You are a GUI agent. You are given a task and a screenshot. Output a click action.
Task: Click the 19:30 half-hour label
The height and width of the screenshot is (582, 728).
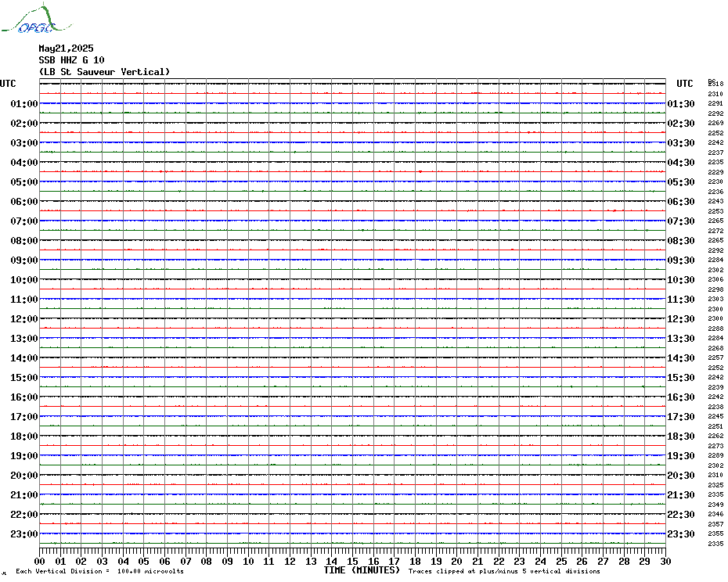point(681,456)
